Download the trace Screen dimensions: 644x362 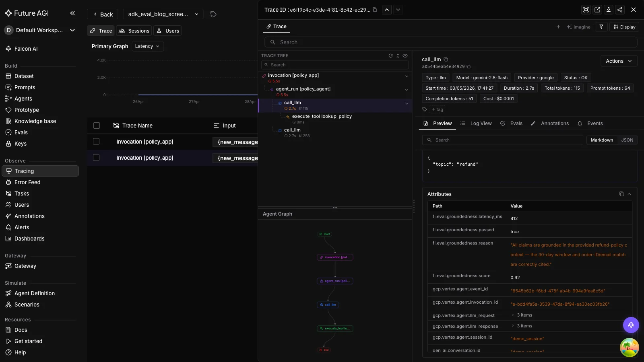pos(609,10)
